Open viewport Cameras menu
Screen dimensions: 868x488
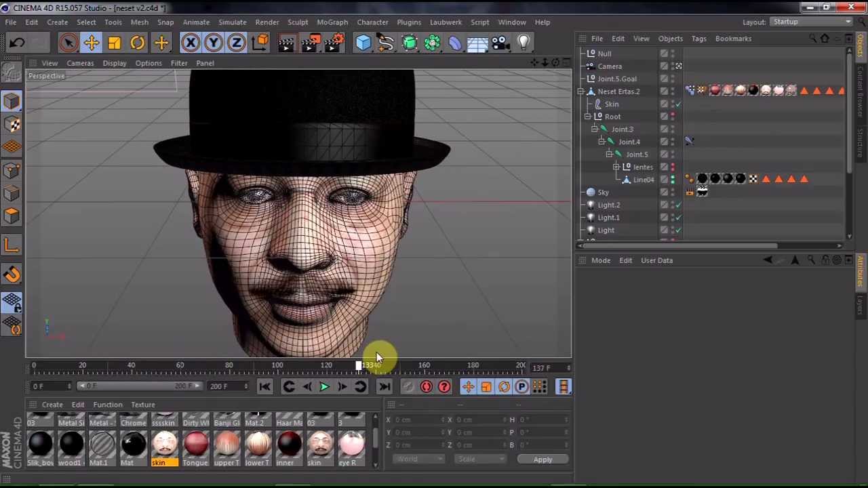(x=80, y=63)
